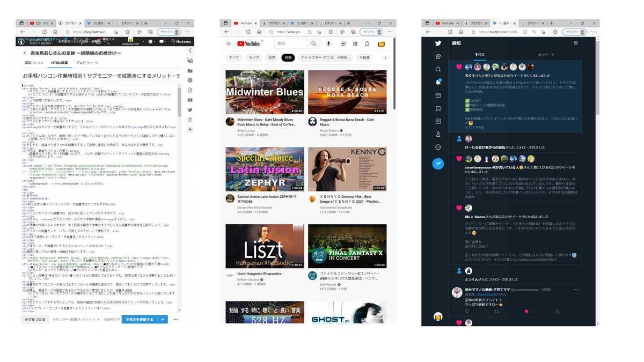Click the Twitter bird logo
The image size is (644, 362).
[438, 43]
